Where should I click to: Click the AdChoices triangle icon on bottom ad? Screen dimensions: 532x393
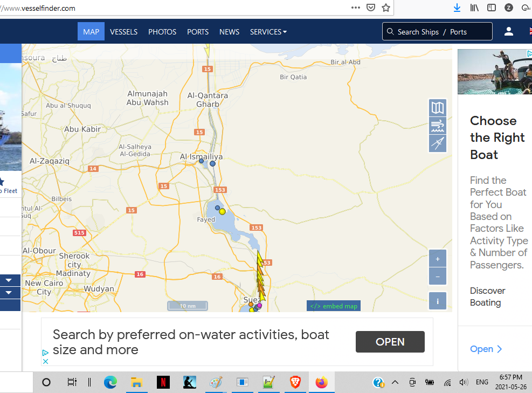tap(45, 353)
